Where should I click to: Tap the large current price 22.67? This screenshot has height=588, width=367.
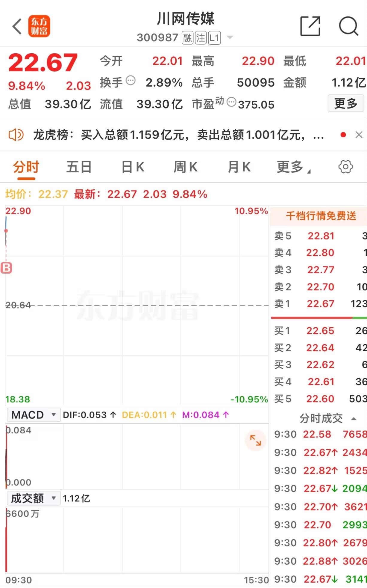tap(43, 63)
